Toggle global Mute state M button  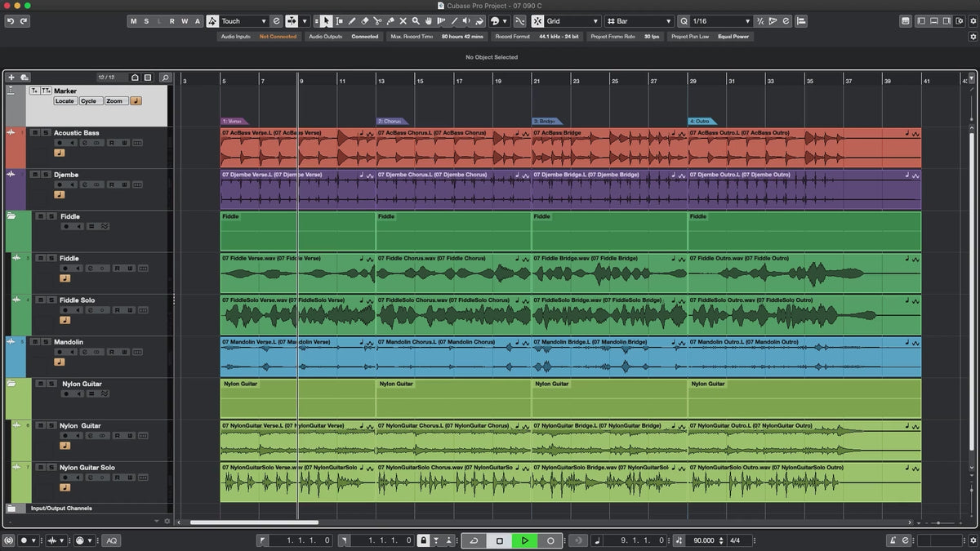tap(134, 21)
